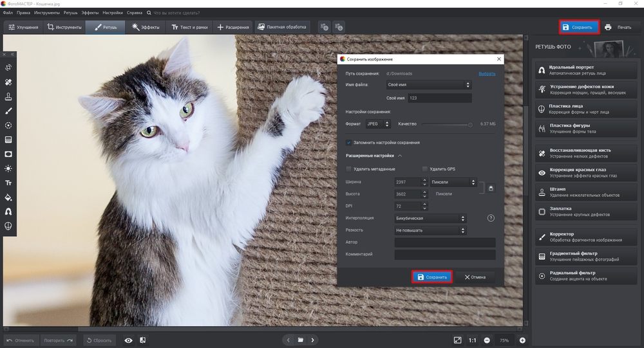Click the fit-to-screen icon in bottom bar
This screenshot has height=348, width=644.
[x=457, y=340]
